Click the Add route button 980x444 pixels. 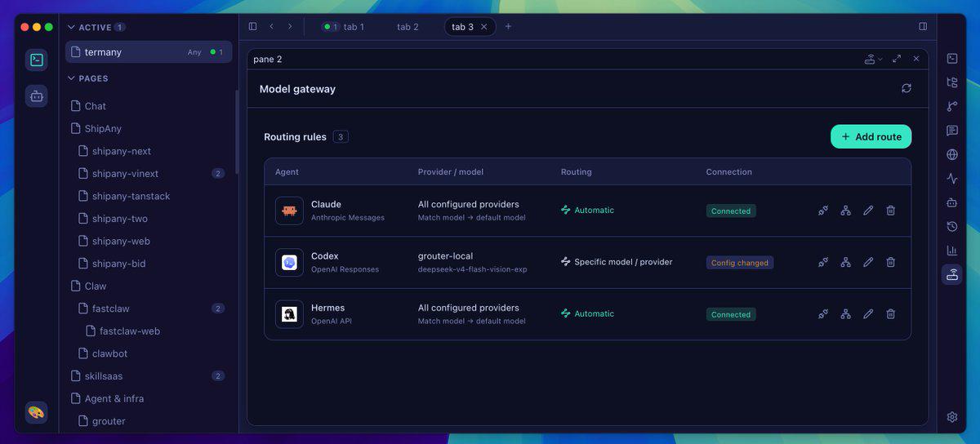pos(871,137)
